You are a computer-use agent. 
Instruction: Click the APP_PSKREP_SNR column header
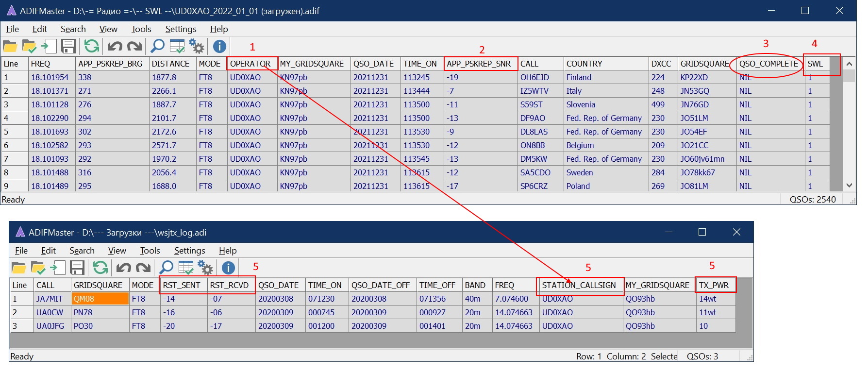coord(481,64)
